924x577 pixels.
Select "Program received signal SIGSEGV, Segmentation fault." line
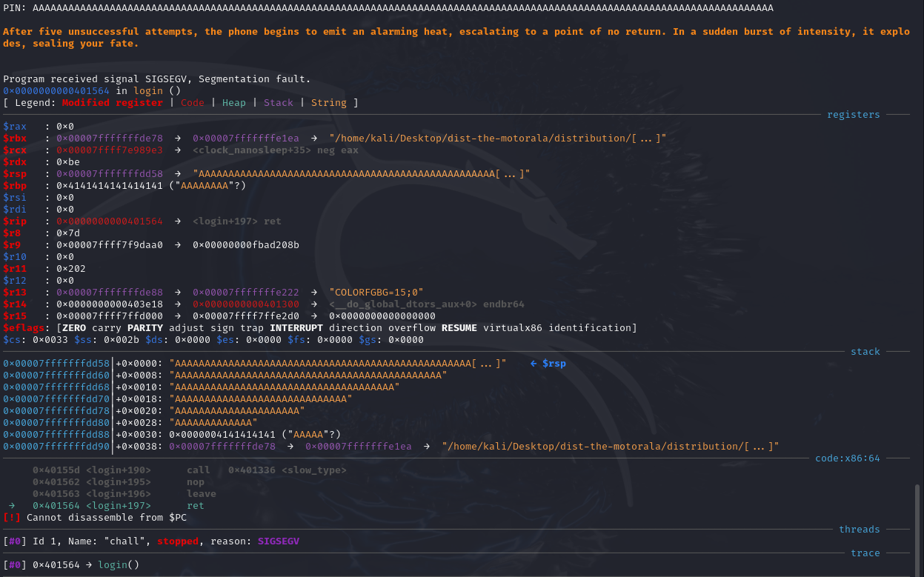pyautogui.click(x=157, y=79)
